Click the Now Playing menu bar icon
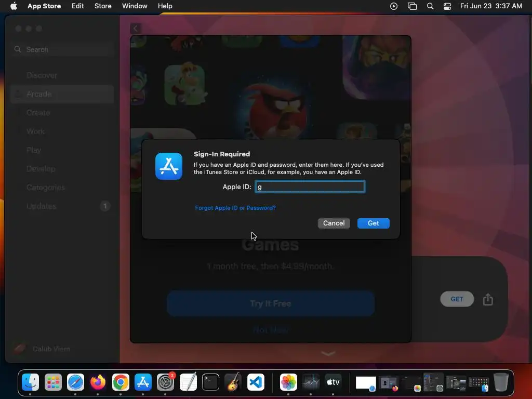532x399 pixels. coord(394,6)
